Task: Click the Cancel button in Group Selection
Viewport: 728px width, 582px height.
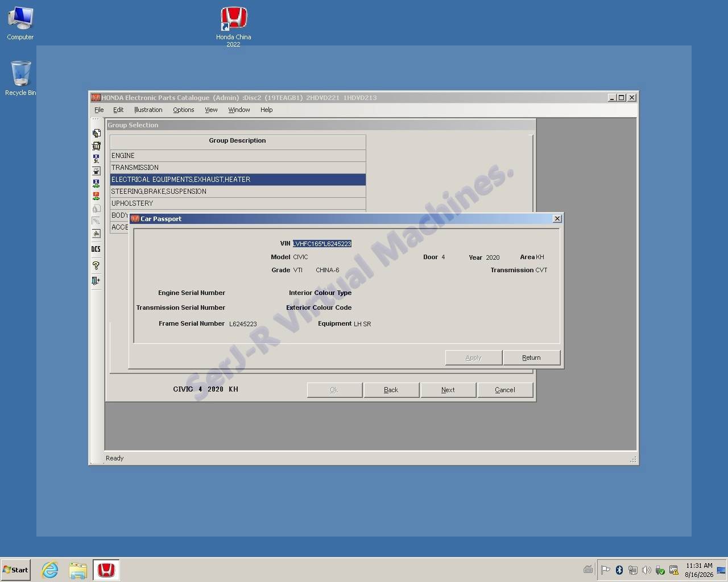Action: click(505, 390)
